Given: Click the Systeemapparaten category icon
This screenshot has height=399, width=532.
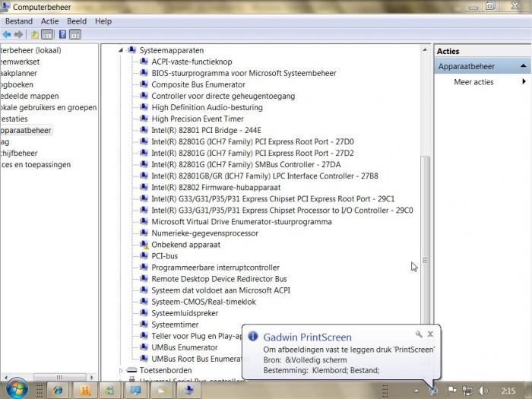Looking at the screenshot, I should [x=132, y=50].
